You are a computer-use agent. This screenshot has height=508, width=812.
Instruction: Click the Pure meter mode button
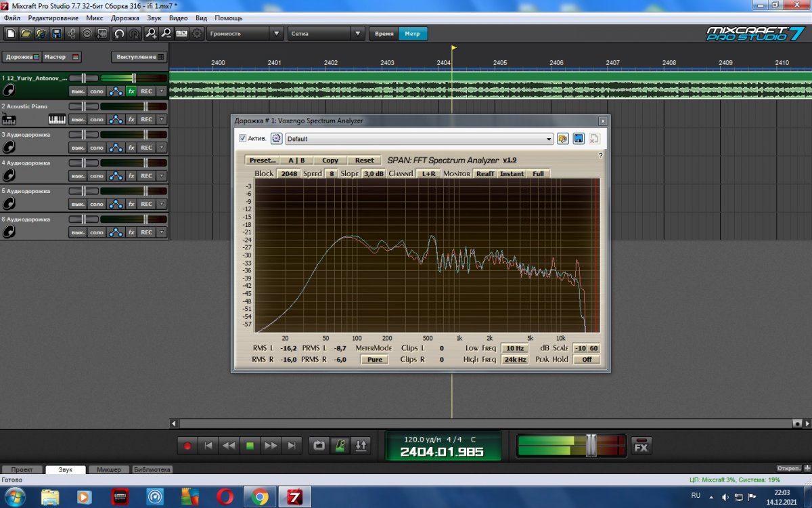tap(374, 360)
